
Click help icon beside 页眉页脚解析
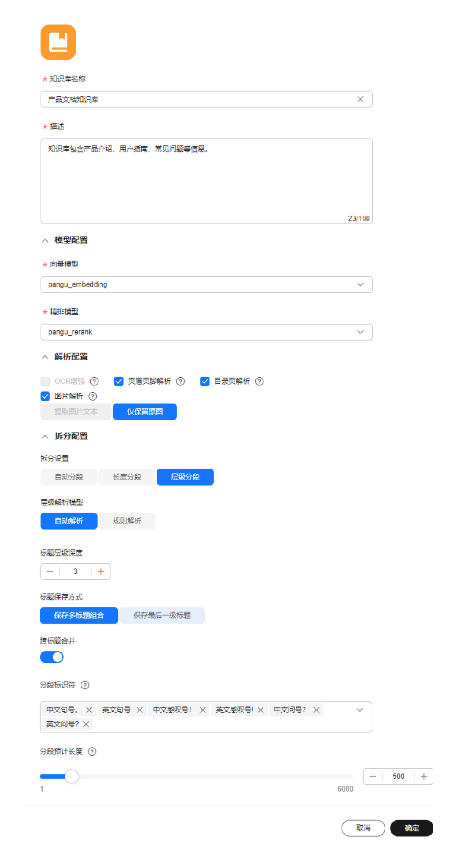click(x=180, y=381)
